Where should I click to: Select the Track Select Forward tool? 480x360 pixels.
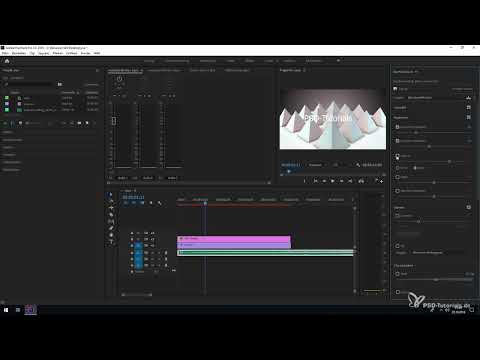(x=111, y=201)
